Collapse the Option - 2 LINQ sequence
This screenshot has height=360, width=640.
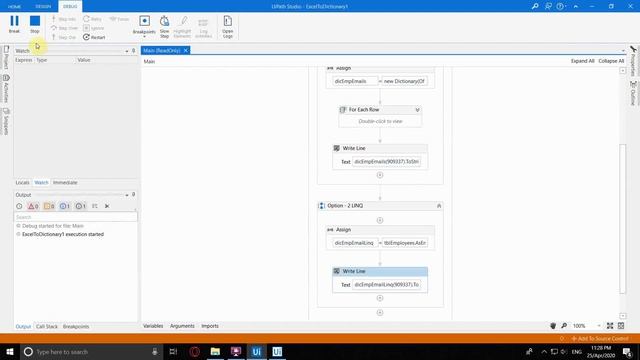point(439,206)
